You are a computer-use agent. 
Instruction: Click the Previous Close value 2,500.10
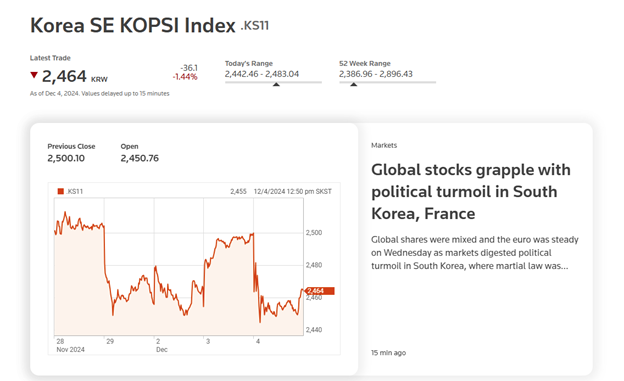point(66,158)
